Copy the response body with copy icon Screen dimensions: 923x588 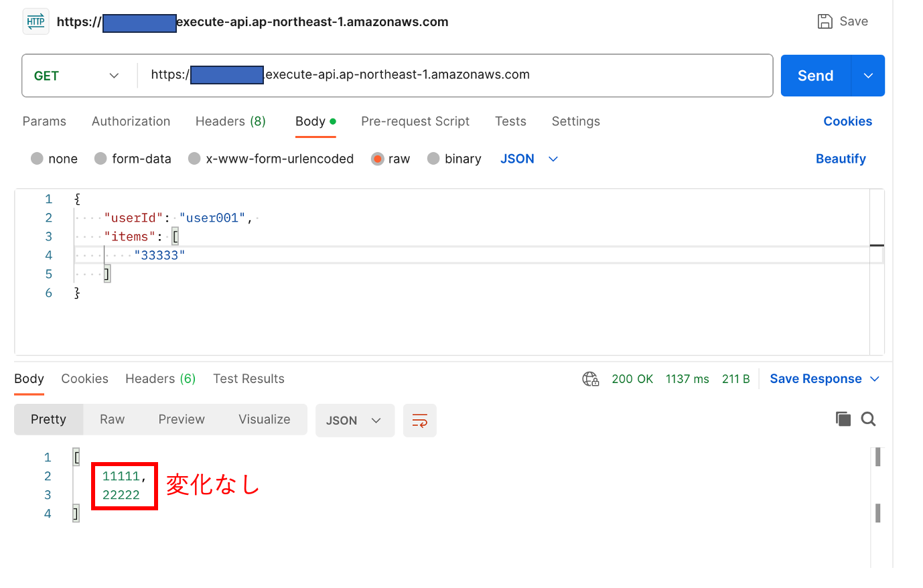[x=843, y=419]
